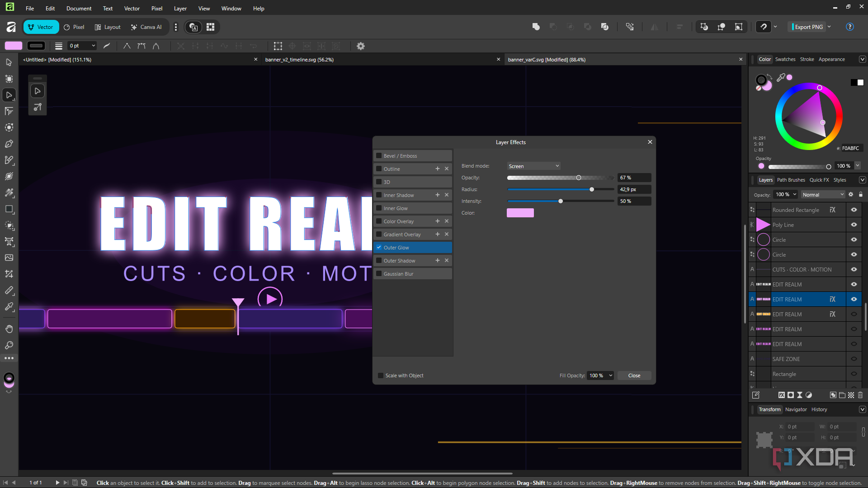The width and height of the screenshot is (868, 488).
Task: Open the Fill Opacity 100% dropdown
Action: tap(600, 375)
